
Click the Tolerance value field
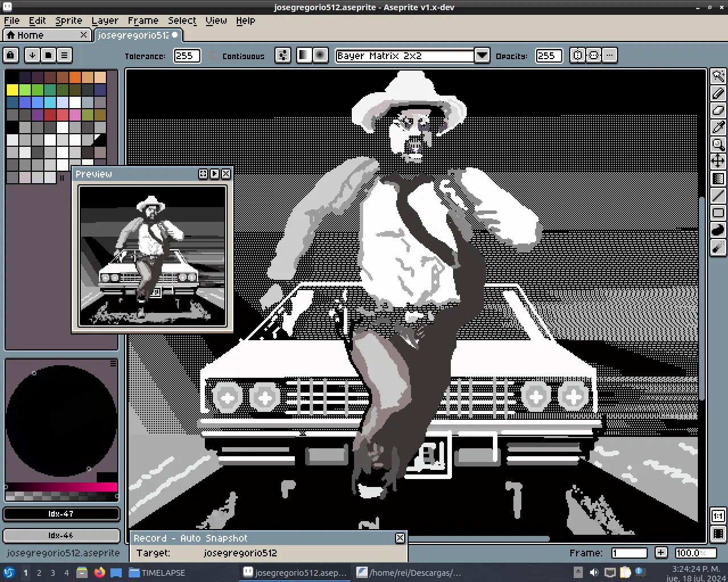coord(187,56)
